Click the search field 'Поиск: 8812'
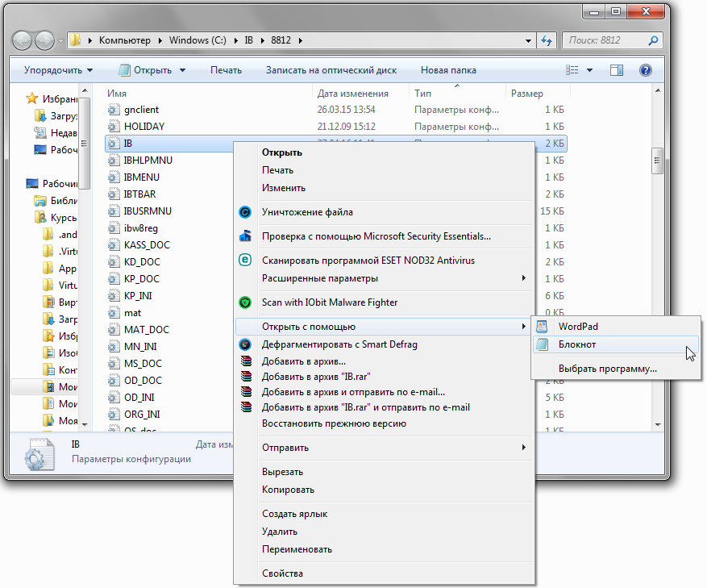The image size is (707, 588). pyautogui.click(x=605, y=40)
